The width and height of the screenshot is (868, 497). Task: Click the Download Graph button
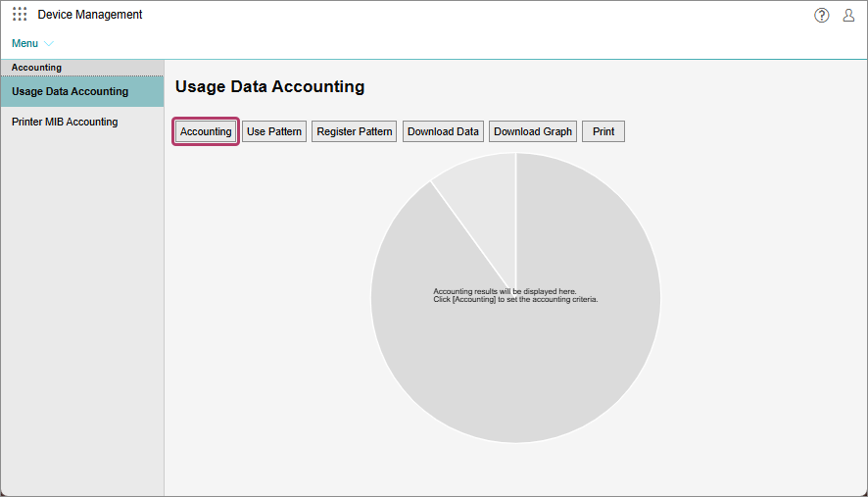(x=533, y=131)
